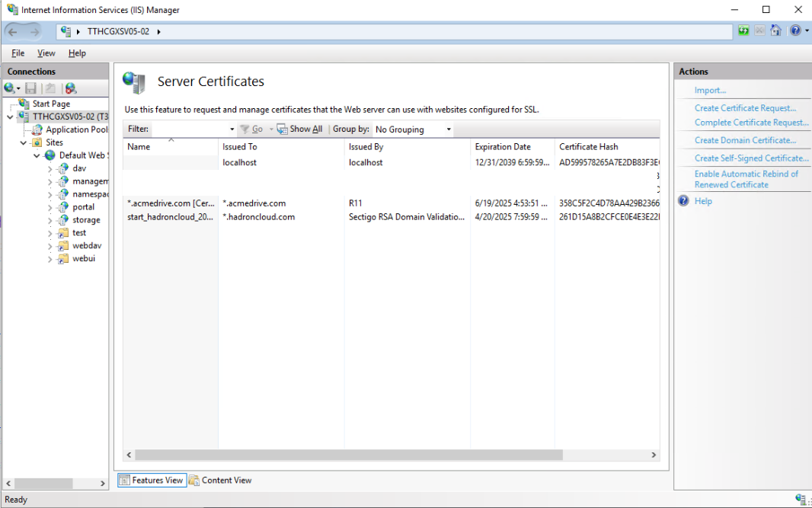Screen dimensions: 812x508
Task: Select the Start Page icon in the tree
Action: (24, 104)
